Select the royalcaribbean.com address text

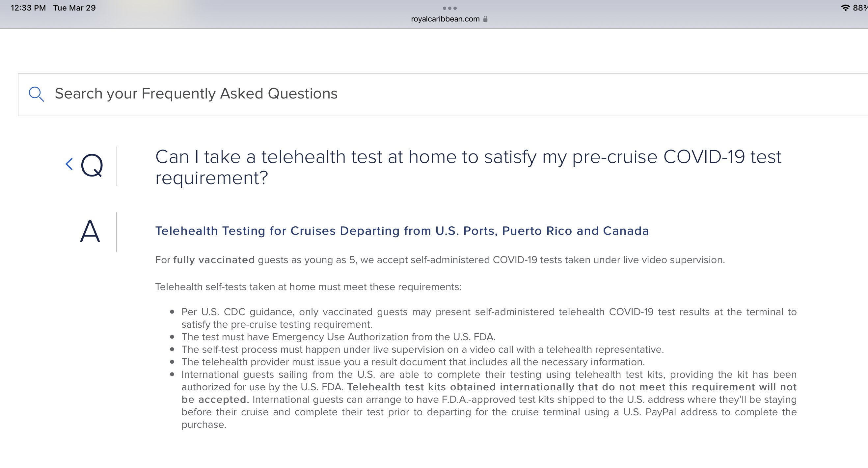click(445, 19)
